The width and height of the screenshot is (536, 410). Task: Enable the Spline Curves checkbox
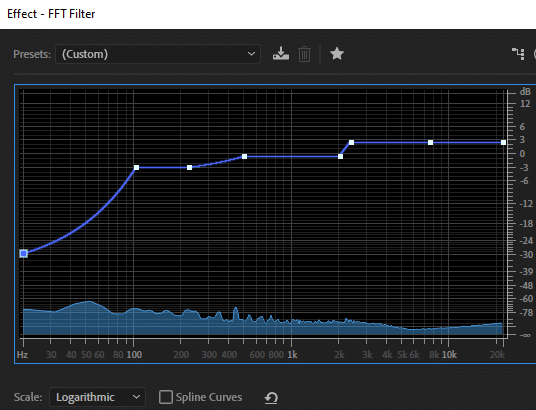pos(166,397)
